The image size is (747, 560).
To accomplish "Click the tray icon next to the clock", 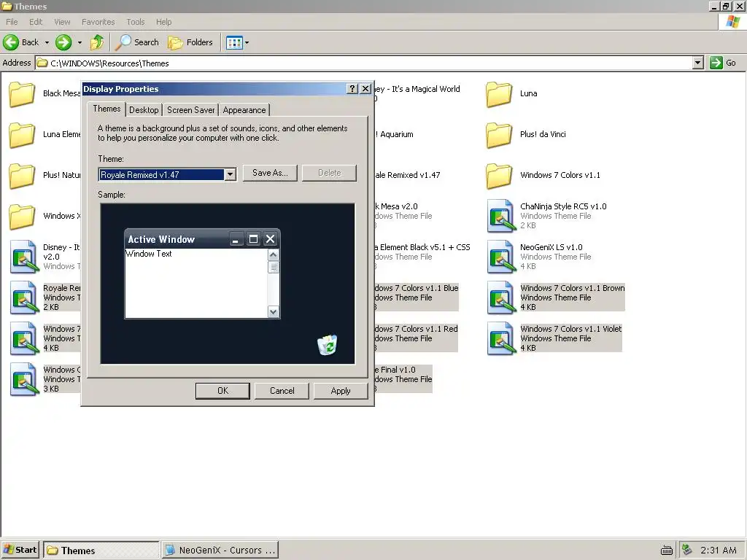I will coord(687,550).
